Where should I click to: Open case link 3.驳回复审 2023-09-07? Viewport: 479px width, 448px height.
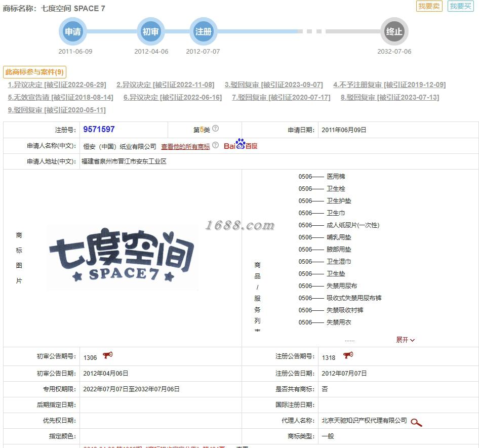click(274, 85)
